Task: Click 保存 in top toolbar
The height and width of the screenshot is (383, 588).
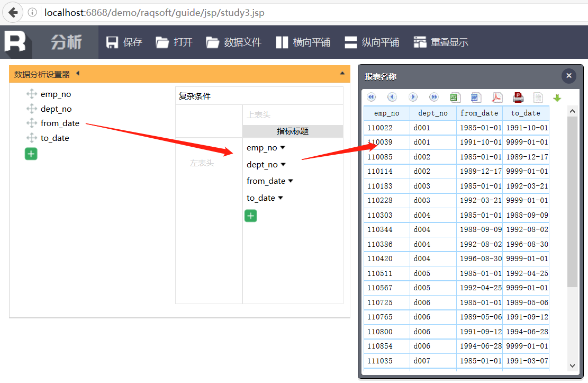Action: coord(124,42)
